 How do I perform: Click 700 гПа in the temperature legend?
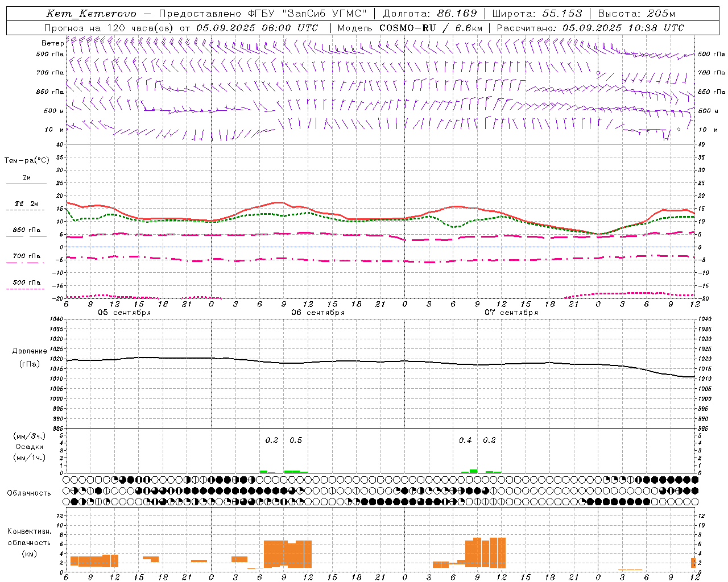coord(27,256)
